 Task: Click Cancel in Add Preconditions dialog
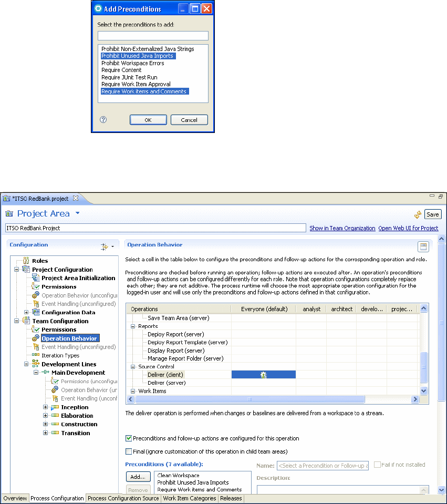click(x=189, y=120)
